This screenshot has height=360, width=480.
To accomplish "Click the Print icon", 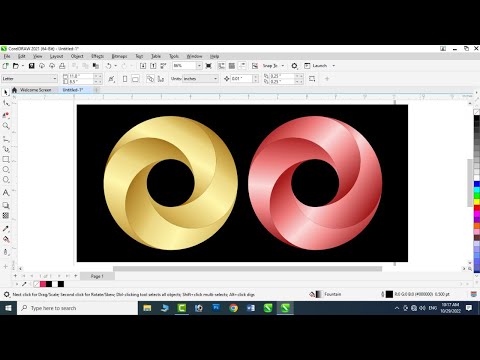I will (x=62, y=66).
